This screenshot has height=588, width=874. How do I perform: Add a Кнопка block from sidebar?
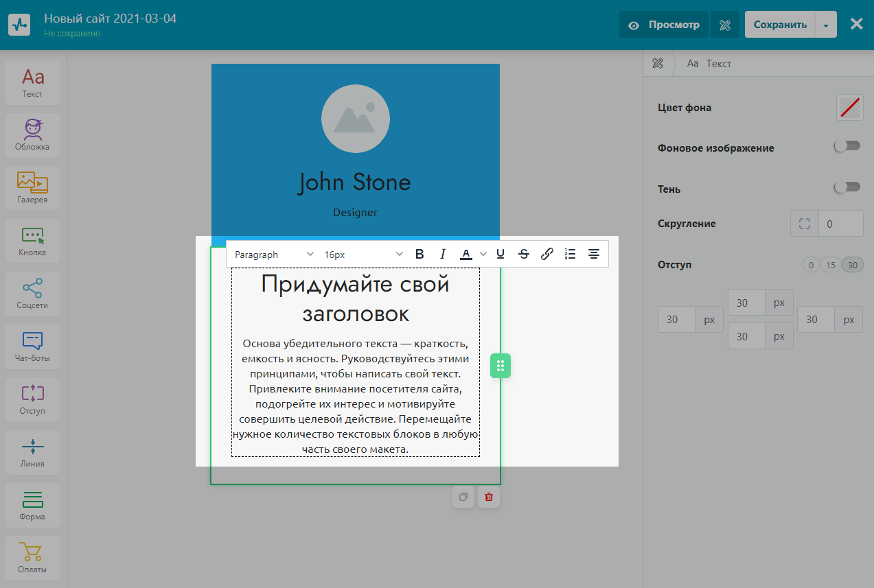[x=32, y=240]
